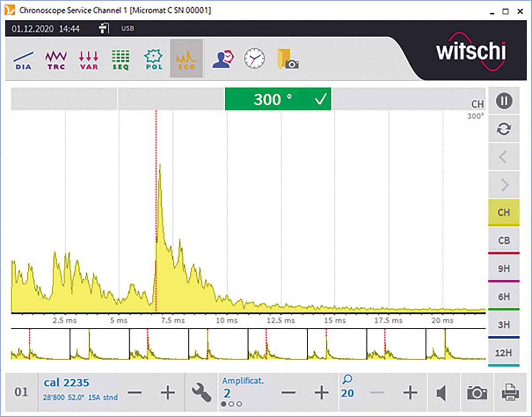Click the wrench settings icon
The width and height of the screenshot is (532, 417).
tap(201, 393)
